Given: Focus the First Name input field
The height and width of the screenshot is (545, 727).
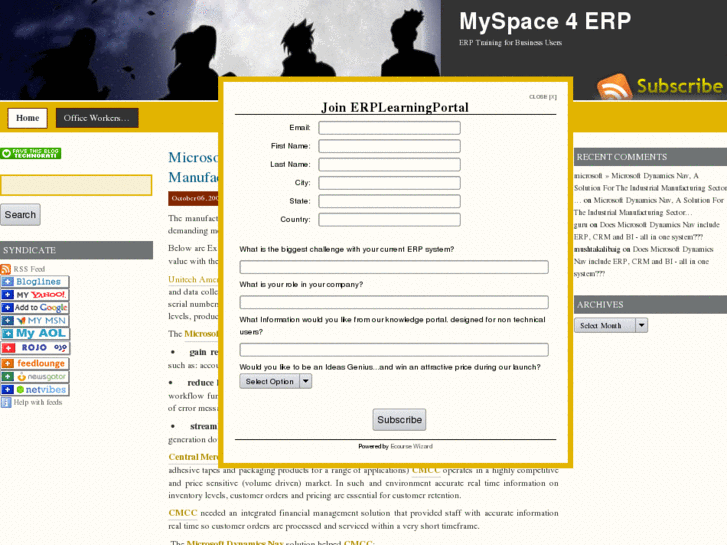Looking at the screenshot, I should coord(389,146).
